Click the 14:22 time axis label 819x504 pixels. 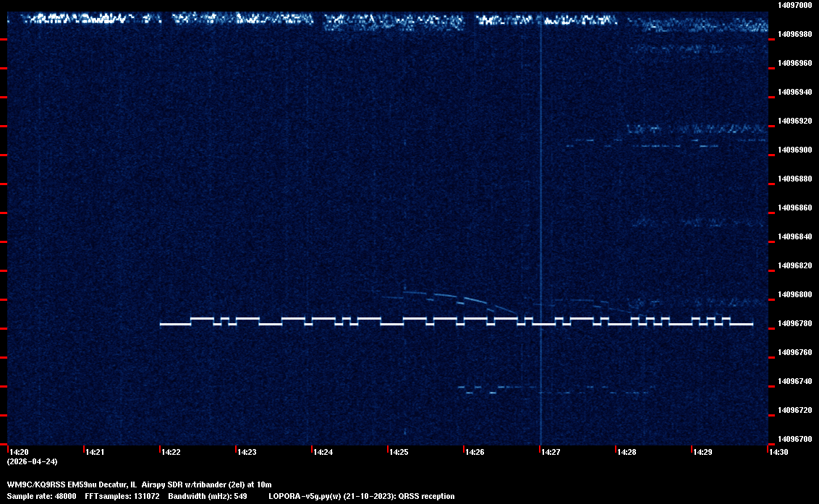171,452
